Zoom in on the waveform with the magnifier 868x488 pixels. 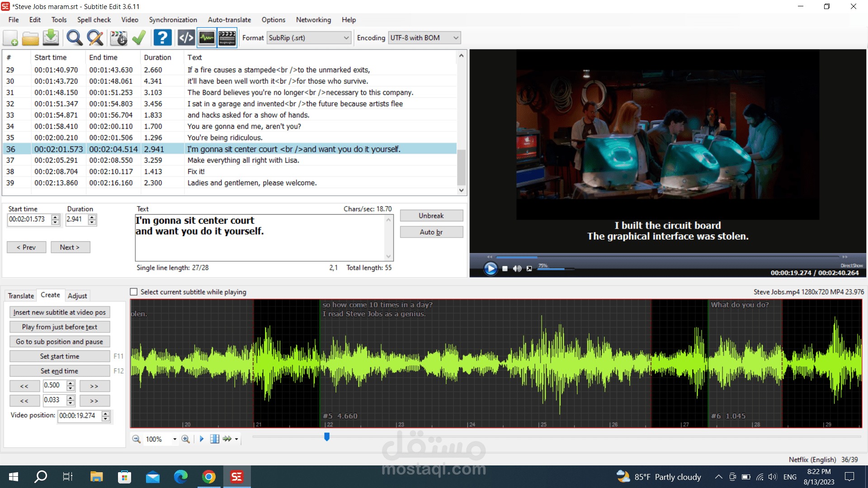click(x=185, y=439)
